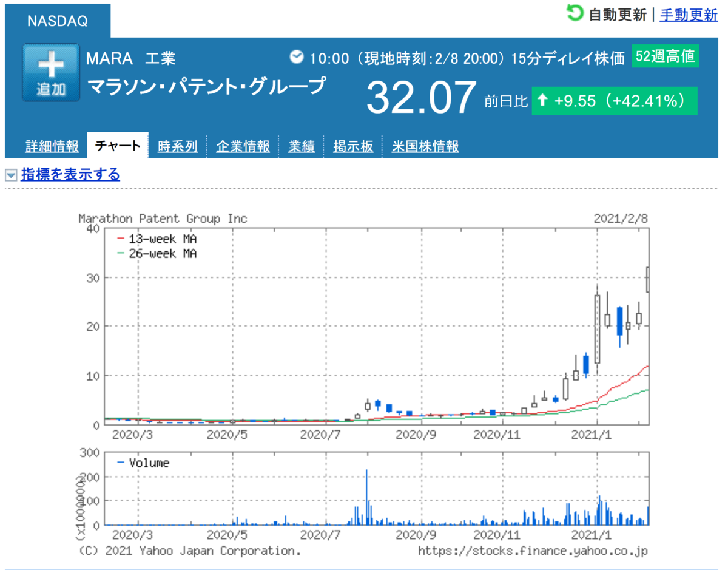Click the 工業 industry label
Image resolution: width=728 pixels, height=570 pixels.
pyautogui.click(x=160, y=58)
